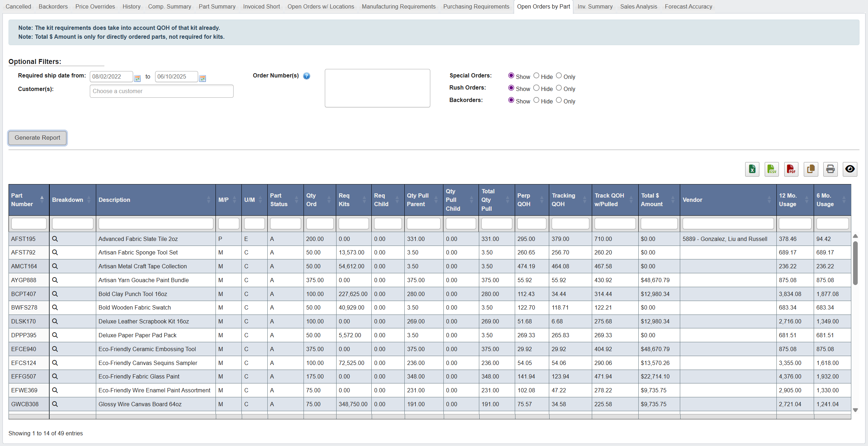Image resolution: width=868 pixels, height=446 pixels.
Task: Copy the report to clipboard
Action: (810, 170)
